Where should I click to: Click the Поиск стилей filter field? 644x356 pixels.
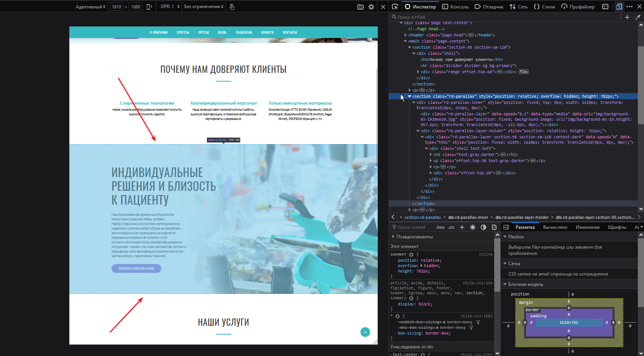[x=411, y=227]
